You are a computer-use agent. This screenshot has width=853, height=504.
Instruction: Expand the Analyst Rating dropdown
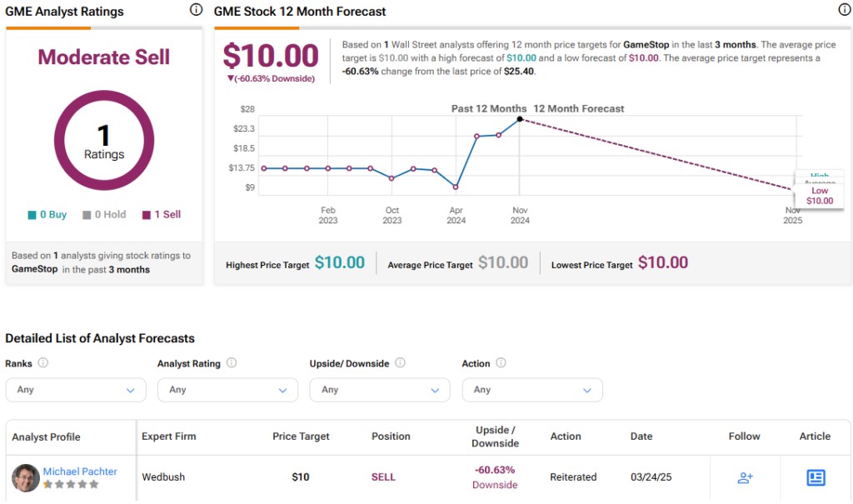[x=227, y=390]
